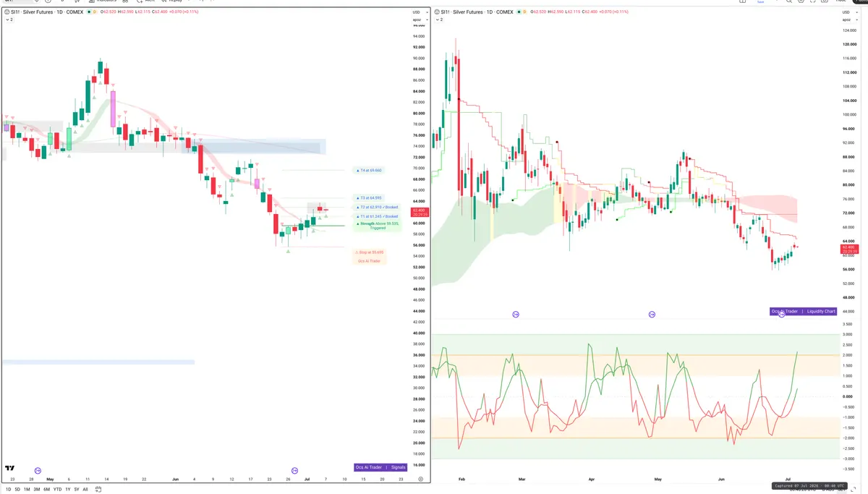Select the 1D time range
The height and width of the screenshot is (494, 868).
[x=9, y=489]
